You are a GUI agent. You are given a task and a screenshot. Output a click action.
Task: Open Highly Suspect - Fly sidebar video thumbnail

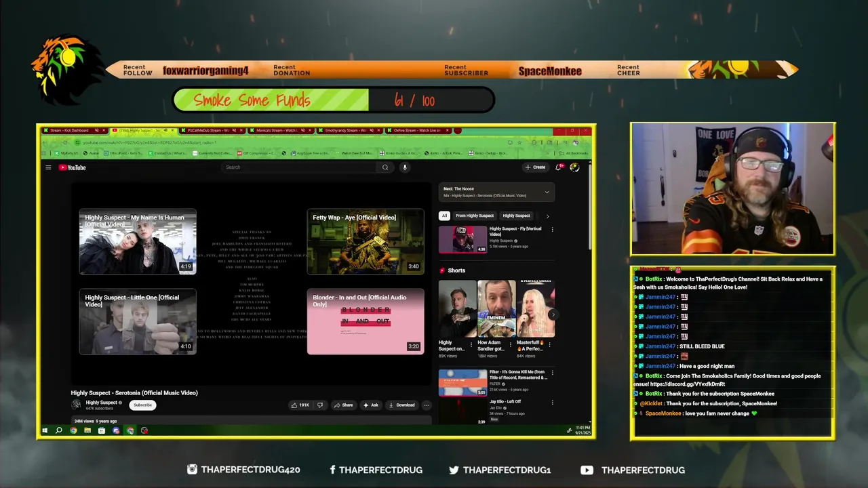tap(462, 239)
